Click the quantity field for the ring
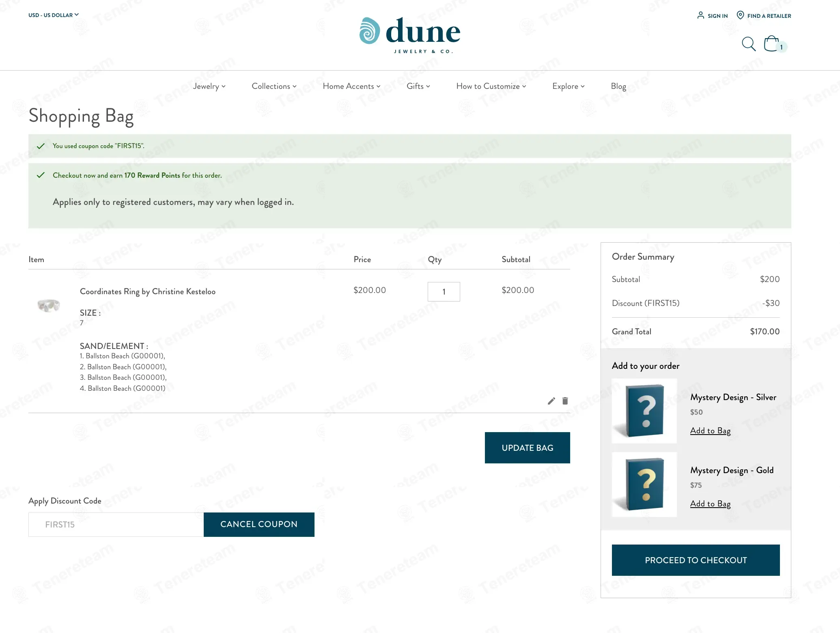 [444, 292]
